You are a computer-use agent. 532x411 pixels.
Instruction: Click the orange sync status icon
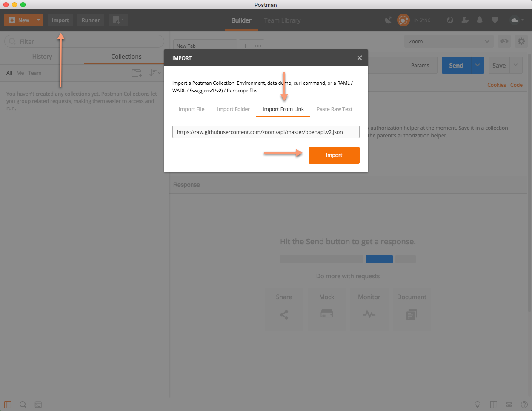pos(403,20)
